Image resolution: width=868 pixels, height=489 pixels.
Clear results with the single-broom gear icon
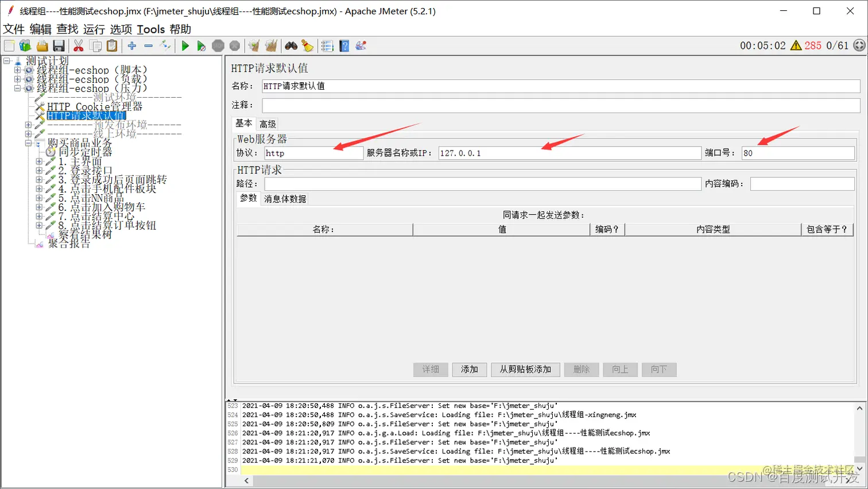click(x=254, y=46)
